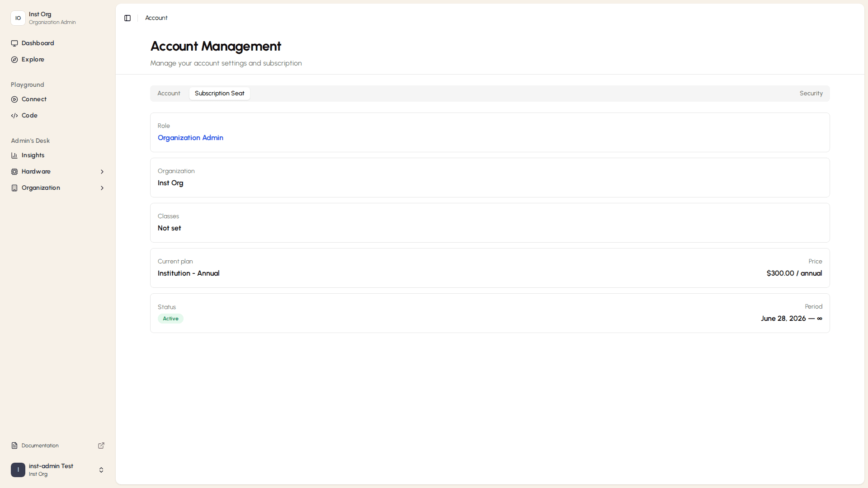Click the Organization Admin role link
Image resolution: width=868 pixels, height=488 pixels.
click(190, 138)
